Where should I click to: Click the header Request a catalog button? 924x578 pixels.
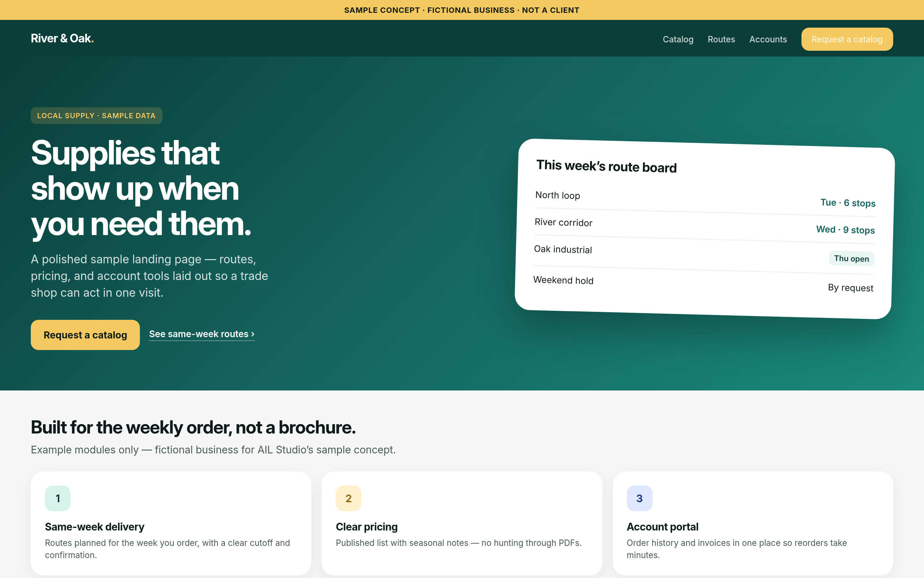(847, 39)
